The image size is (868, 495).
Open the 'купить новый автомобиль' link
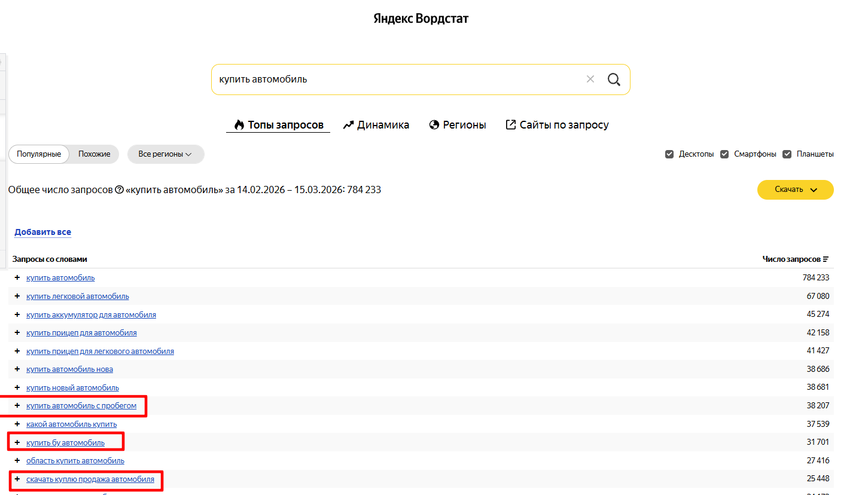click(72, 387)
